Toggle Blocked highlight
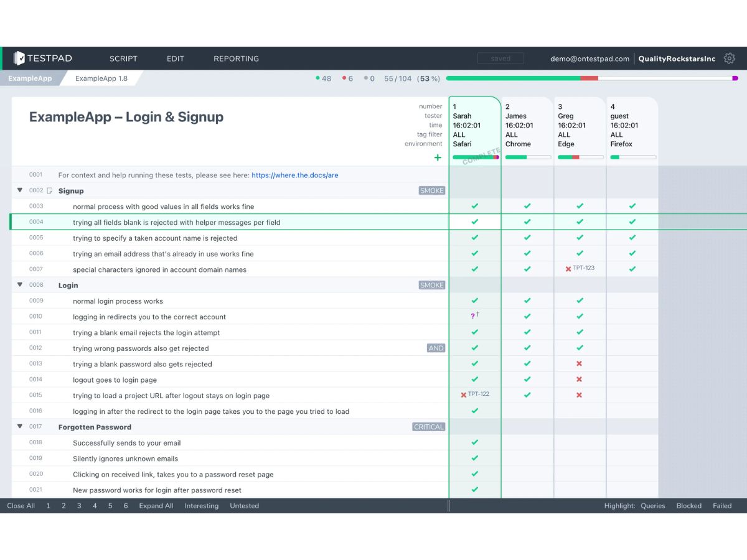The height and width of the screenshot is (560, 747). pos(689,506)
